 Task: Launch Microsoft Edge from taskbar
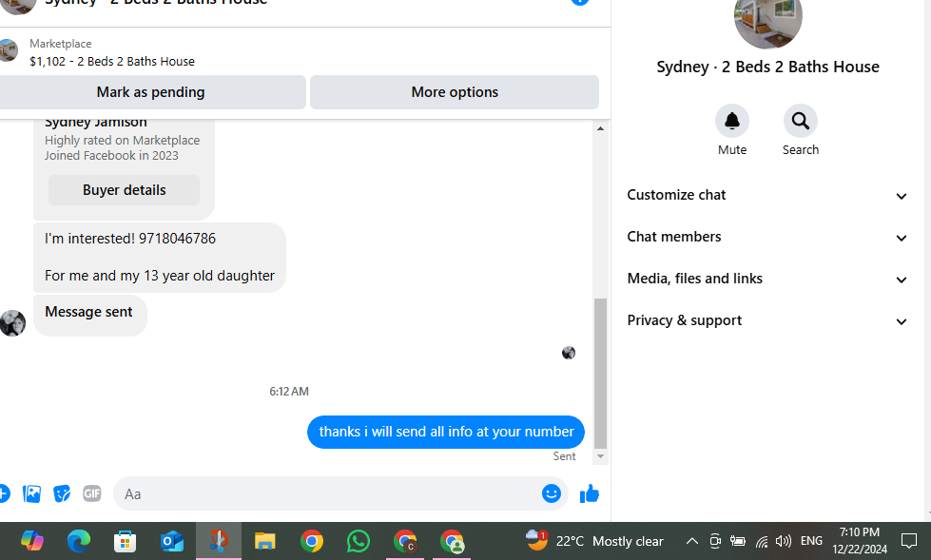(x=78, y=541)
